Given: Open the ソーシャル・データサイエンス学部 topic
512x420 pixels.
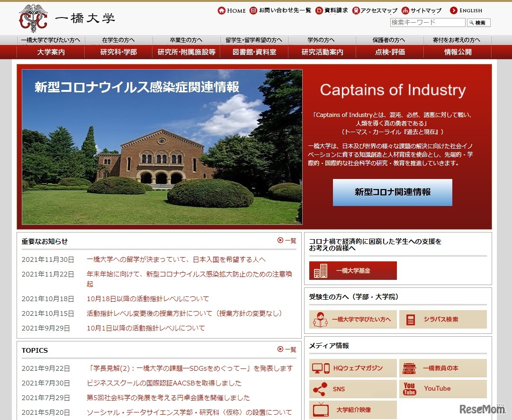Looking at the screenshot, I should [189, 412].
